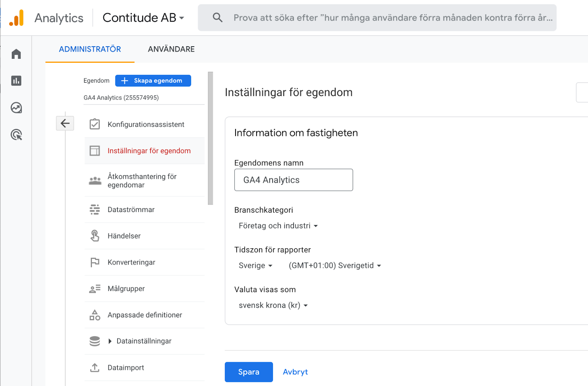The height and width of the screenshot is (386, 588).
Task: Switch to the ANVÄNDARE tab
Action: (171, 49)
